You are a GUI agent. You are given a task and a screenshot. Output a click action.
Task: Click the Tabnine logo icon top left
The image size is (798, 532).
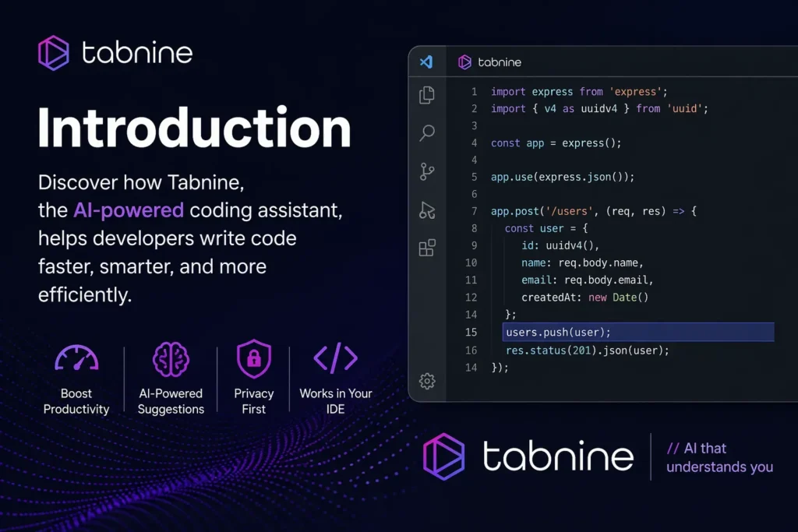[x=54, y=53]
